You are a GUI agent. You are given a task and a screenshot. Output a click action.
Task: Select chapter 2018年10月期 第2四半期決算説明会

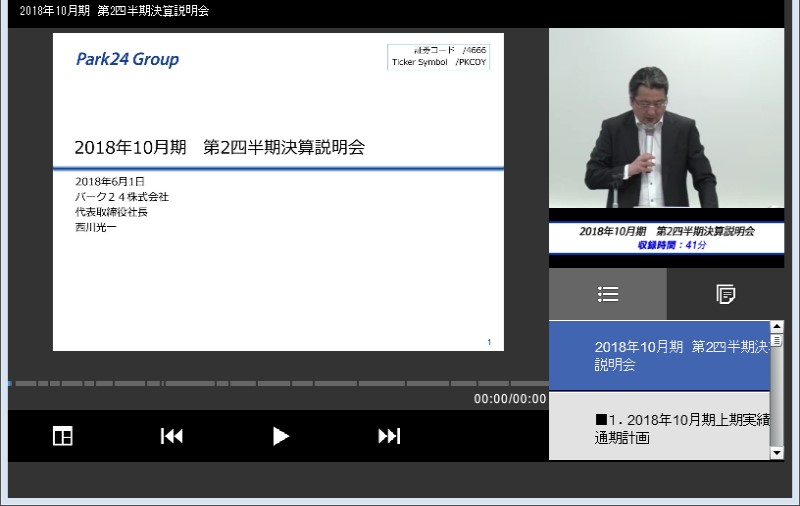[659, 356]
